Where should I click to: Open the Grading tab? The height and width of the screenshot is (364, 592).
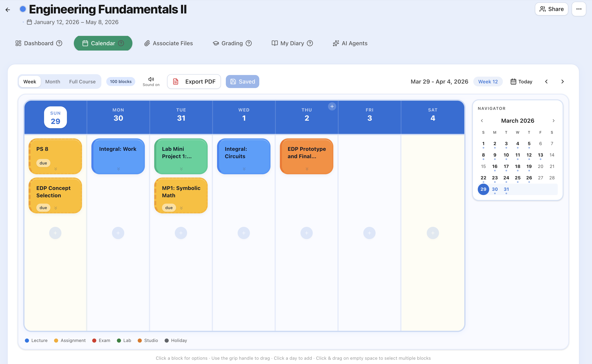coord(232,43)
